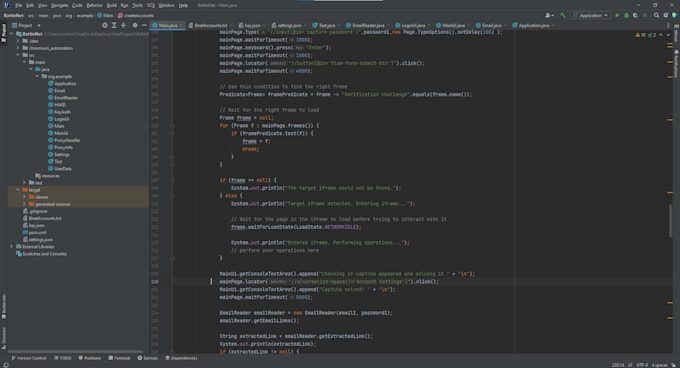Open IDE settings gear in toolbar
Image resolution: width=680 pixels, height=368 pixels.
[666, 16]
